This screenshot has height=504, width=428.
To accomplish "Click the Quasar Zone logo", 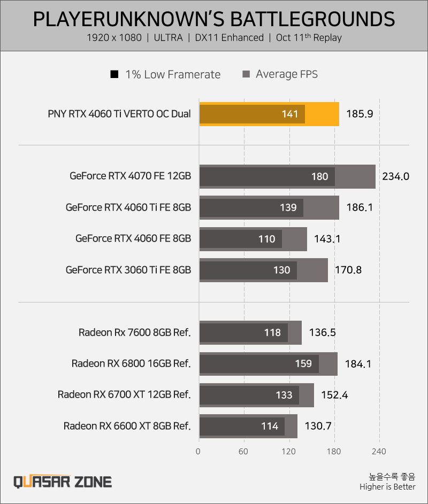I will [63, 482].
